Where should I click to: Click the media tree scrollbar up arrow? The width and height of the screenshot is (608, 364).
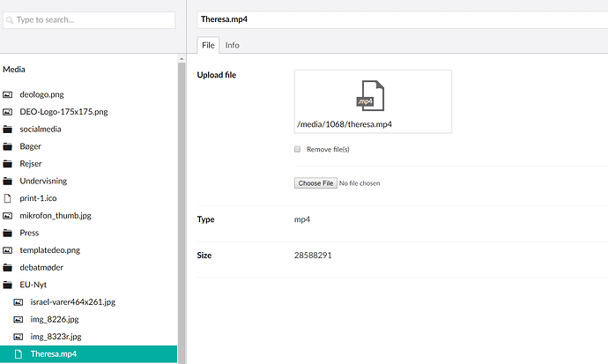[x=182, y=59]
